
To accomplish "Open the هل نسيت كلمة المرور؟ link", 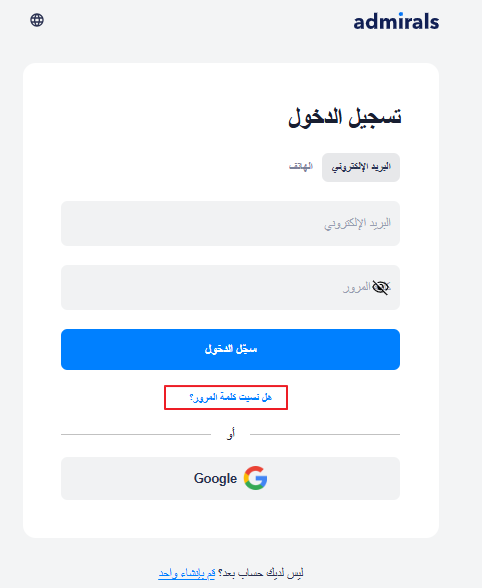I will click(x=230, y=397).
